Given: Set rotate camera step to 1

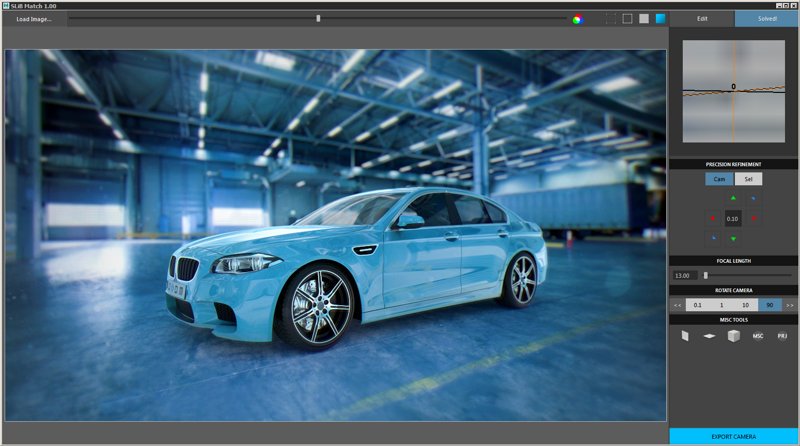Looking at the screenshot, I should click(x=721, y=305).
